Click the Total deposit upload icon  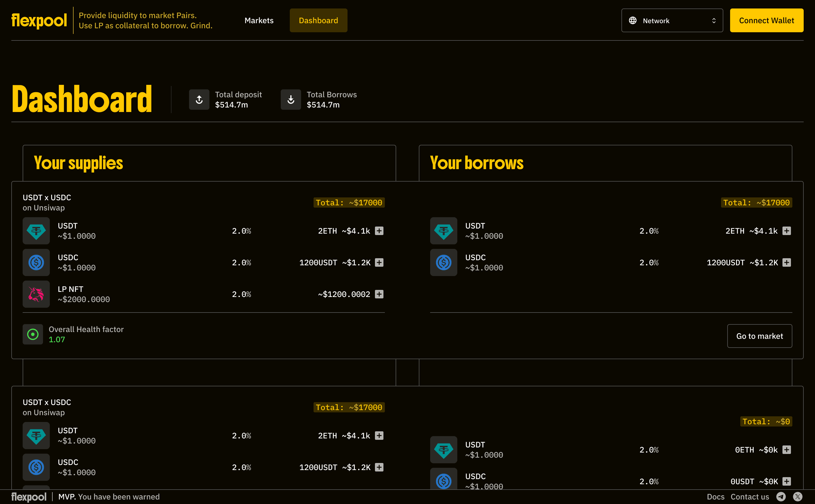[x=199, y=99]
